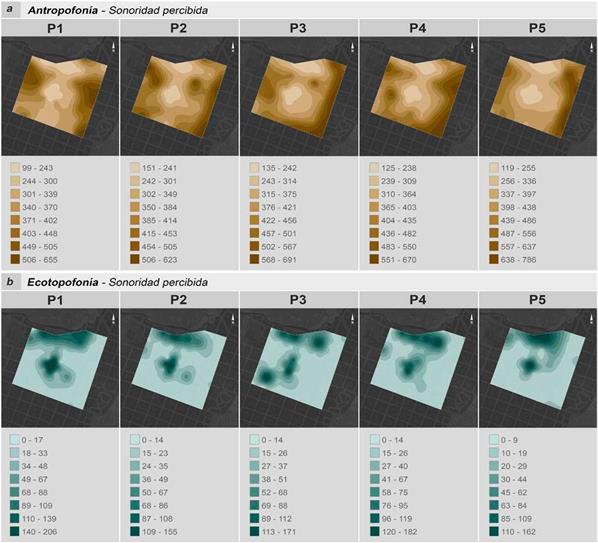The image size is (598, 543).
Task: Click the 140 - 206 swatch in Ecotopofonia P1
Action: point(14,531)
